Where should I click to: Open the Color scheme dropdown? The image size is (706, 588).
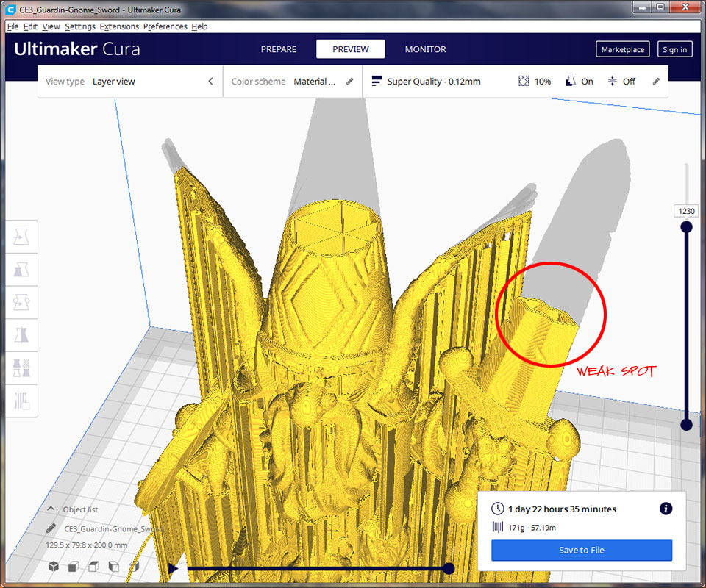point(292,82)
